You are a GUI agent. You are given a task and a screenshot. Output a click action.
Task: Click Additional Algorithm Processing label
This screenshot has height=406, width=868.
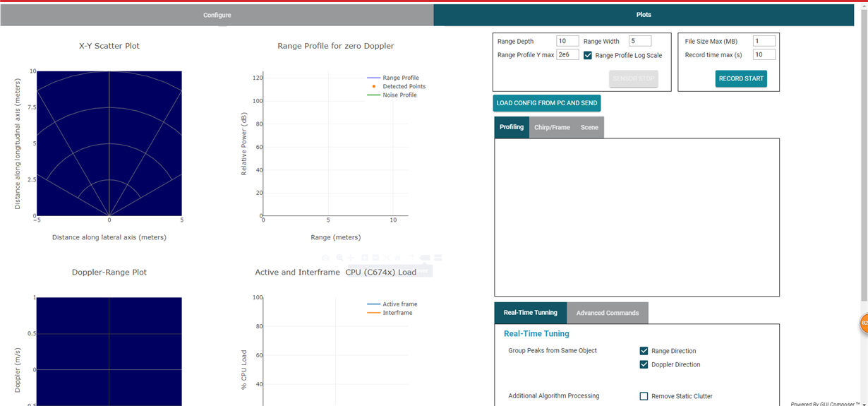click(554, 396)
